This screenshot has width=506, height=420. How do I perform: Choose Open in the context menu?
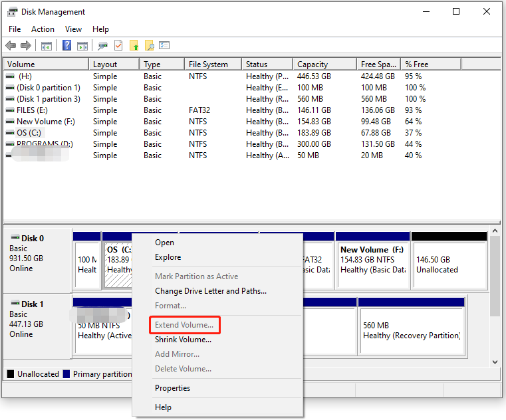[x=217, y=243]
